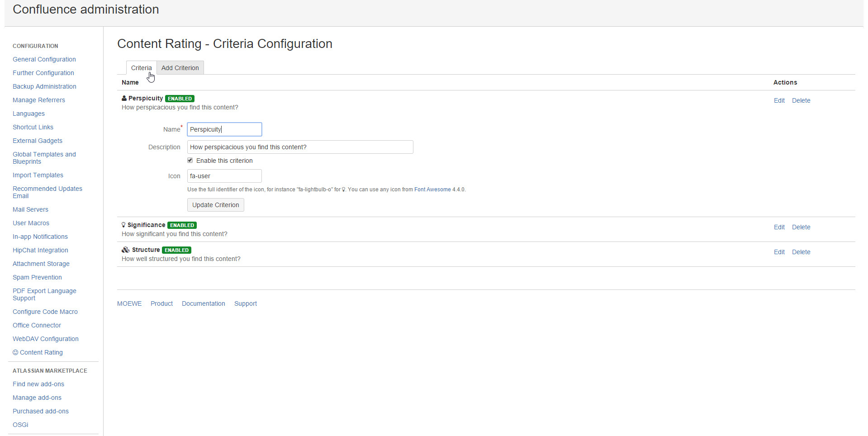Select Manage Referrers in sidebar
Image resolution: width=868 pixels, height=436 pixels.
point(39,100)
